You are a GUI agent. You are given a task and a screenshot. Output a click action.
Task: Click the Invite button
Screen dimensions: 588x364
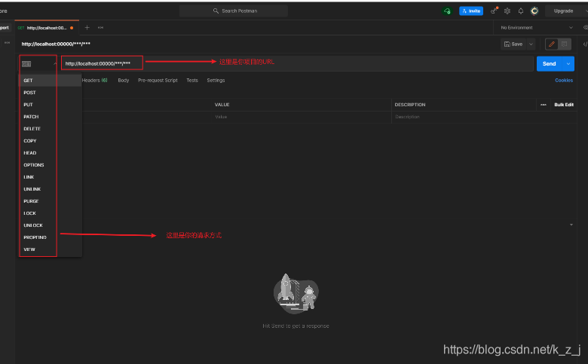[x=471, y=11]
